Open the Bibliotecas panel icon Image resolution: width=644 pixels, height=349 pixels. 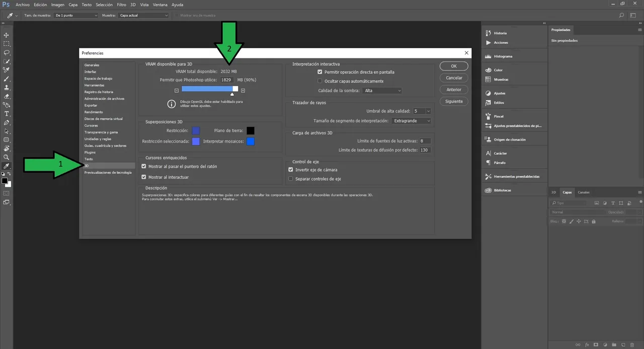click(488, 190)
